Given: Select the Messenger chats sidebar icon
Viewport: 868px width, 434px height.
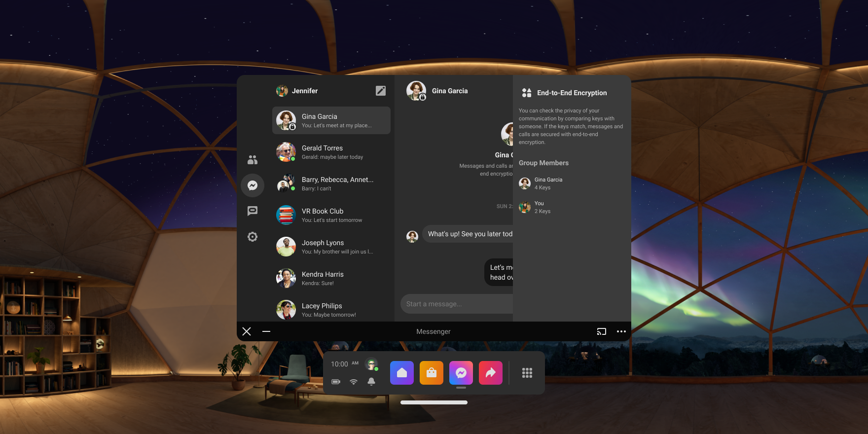Looking at the screenshot, I should (x=253, y=185).
